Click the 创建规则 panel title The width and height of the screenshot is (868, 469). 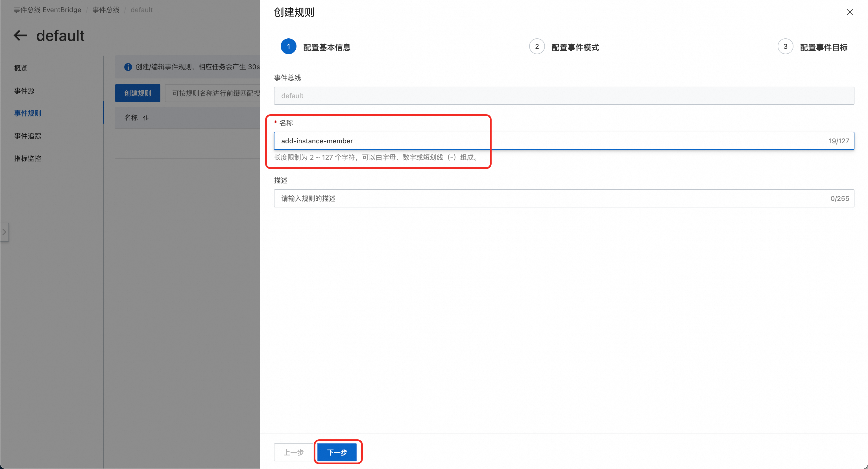tap(294, 12)
